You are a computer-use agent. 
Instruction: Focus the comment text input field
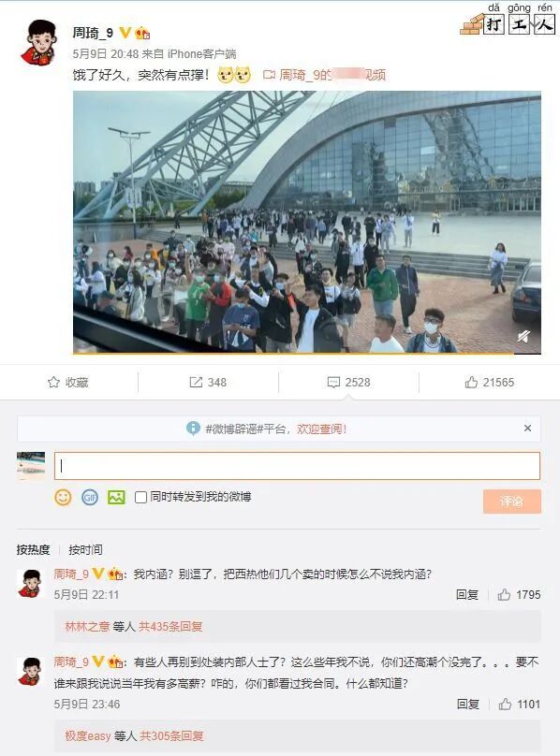click(297, 466)
